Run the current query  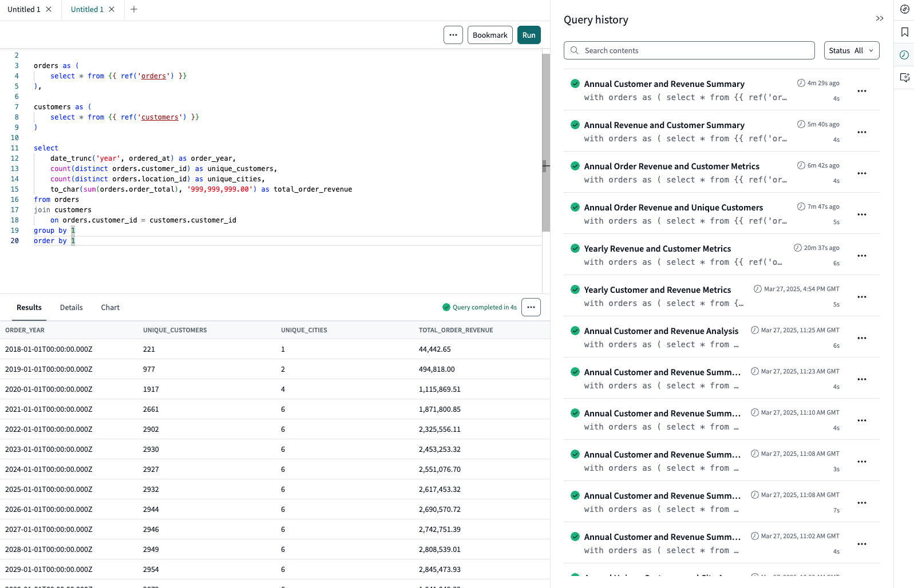528,35
